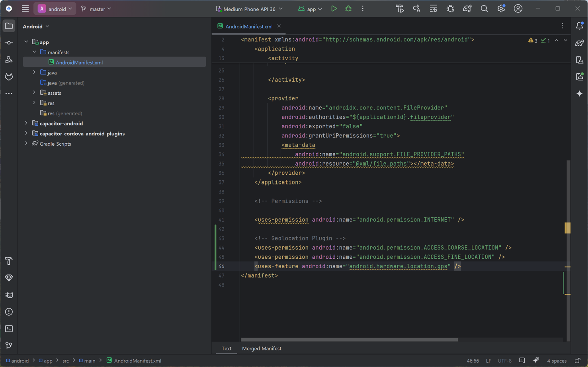Sync project with Gradle files
588x367 pixels.
pos(467,9)
